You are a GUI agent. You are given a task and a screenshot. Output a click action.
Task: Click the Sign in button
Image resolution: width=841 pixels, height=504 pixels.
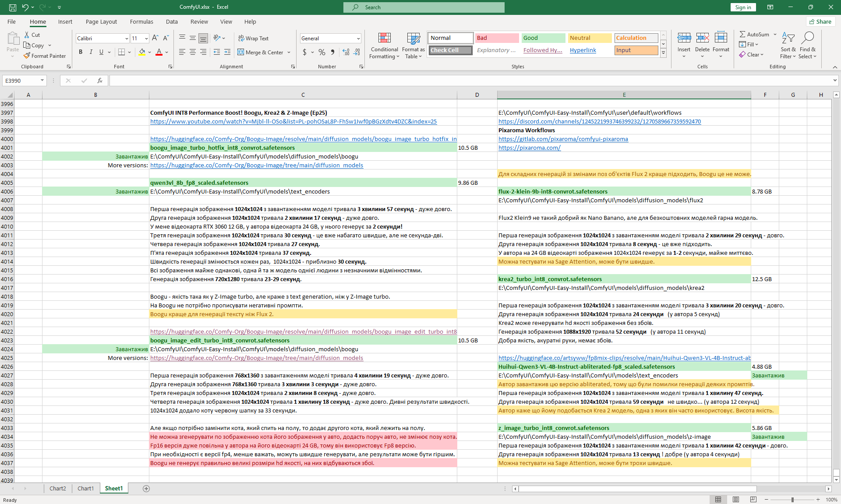click(743, 7)
